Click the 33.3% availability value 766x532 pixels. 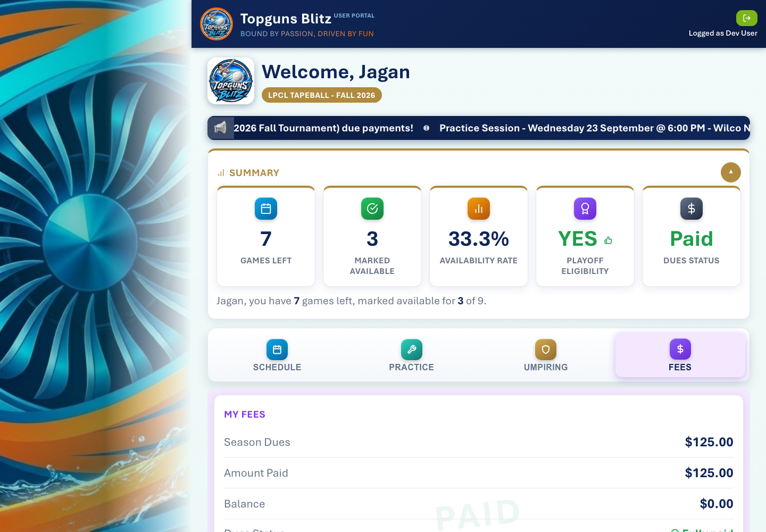click(479, 239)
